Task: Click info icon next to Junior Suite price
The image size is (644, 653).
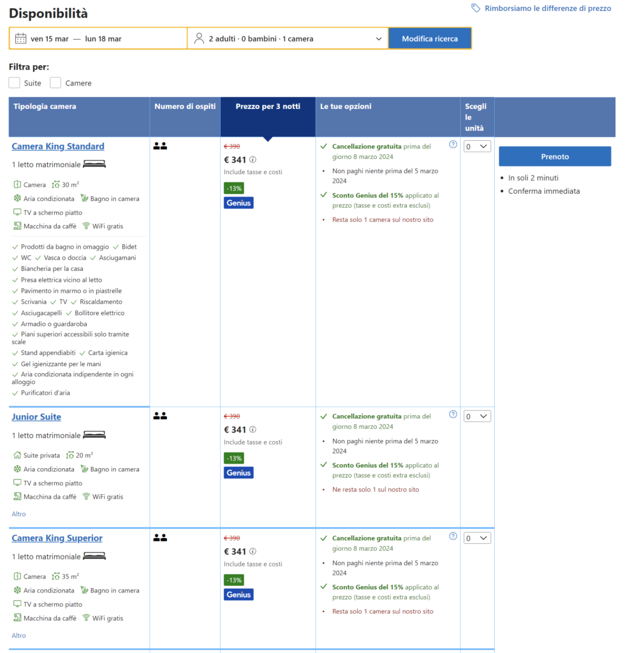Action: point(252,430)
